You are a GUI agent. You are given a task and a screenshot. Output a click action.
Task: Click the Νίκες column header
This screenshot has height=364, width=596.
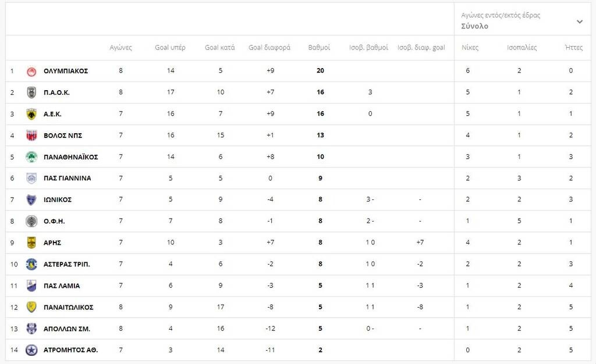tap(470, 48)
